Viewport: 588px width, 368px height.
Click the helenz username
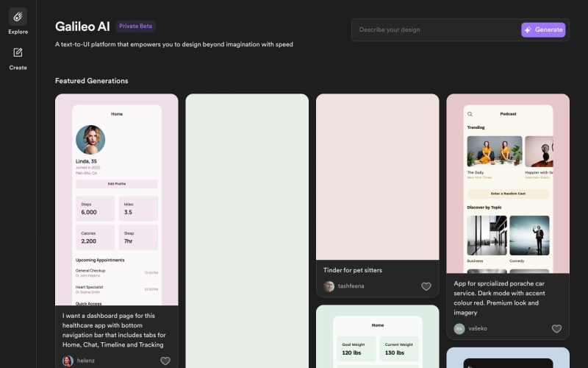coord(86,361)
